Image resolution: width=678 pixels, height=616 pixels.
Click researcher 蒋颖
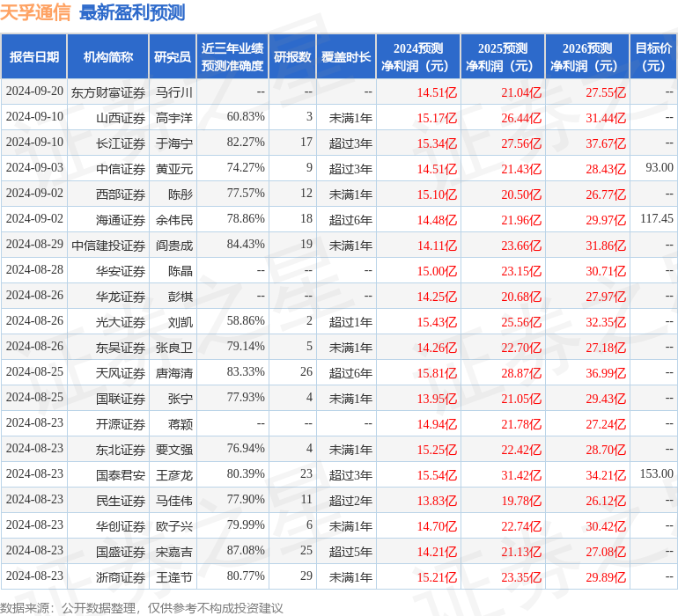(181, 424)
